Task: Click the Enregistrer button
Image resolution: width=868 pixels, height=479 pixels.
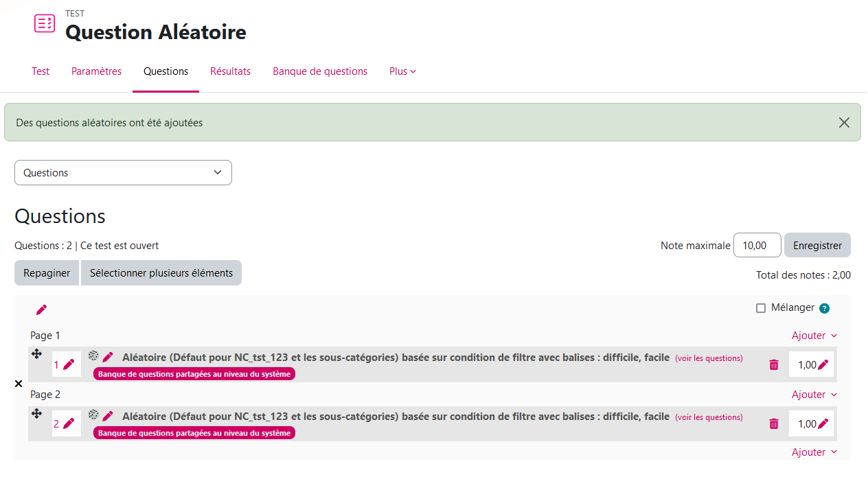Action: 817,245
